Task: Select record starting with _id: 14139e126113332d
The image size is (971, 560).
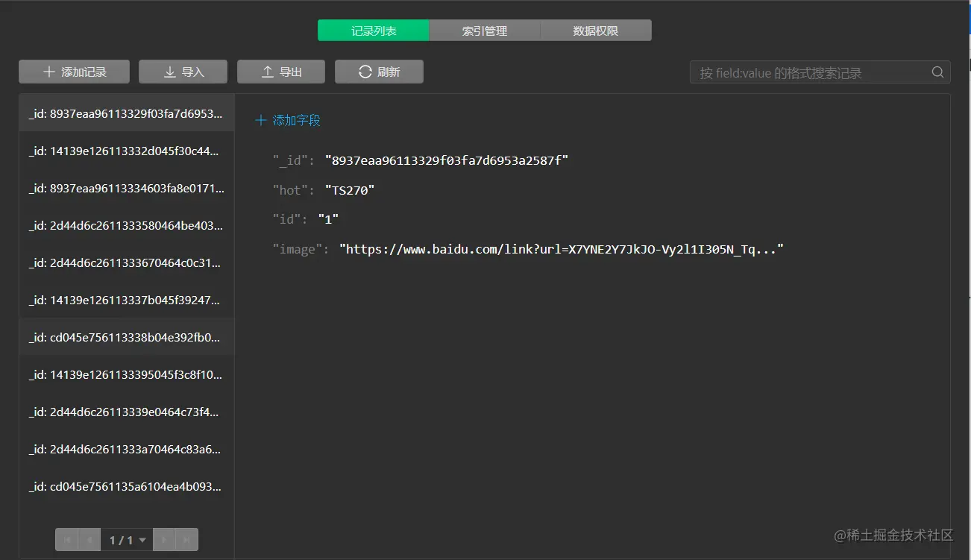Action: [127, 151]
